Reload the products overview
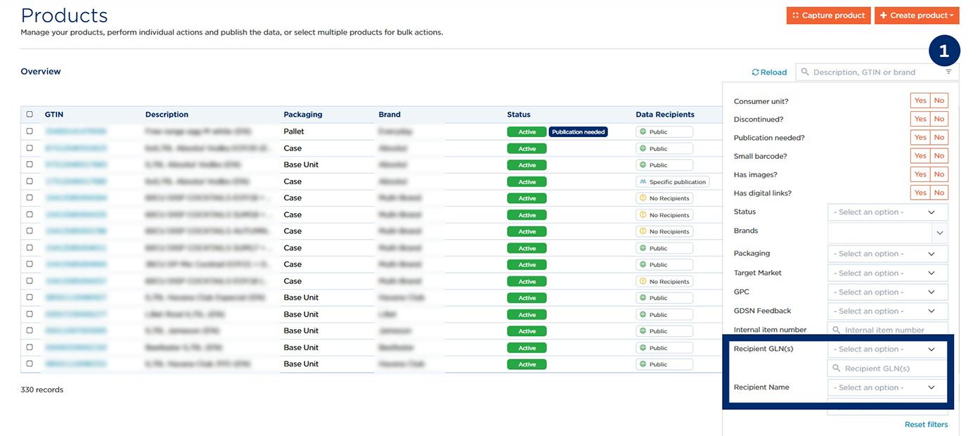This screenshot has height=436, width=980. point(769,72)
